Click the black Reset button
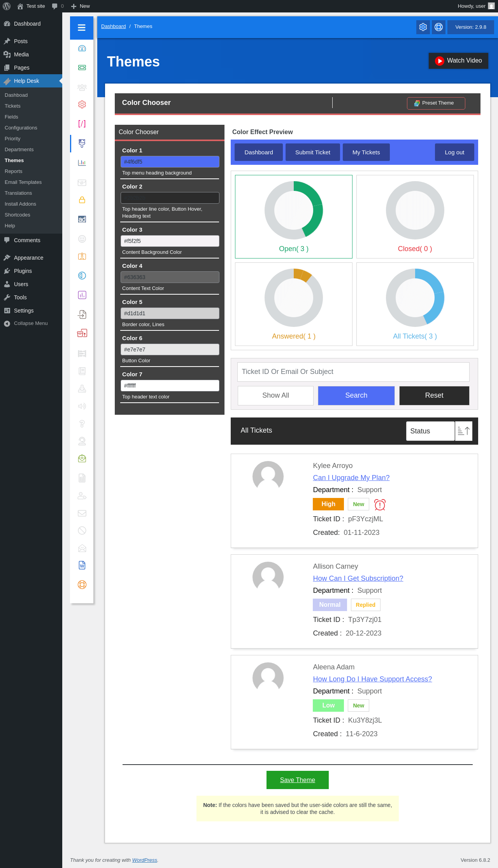Viewport: 498px width, 868px height. tap(434, 395)
